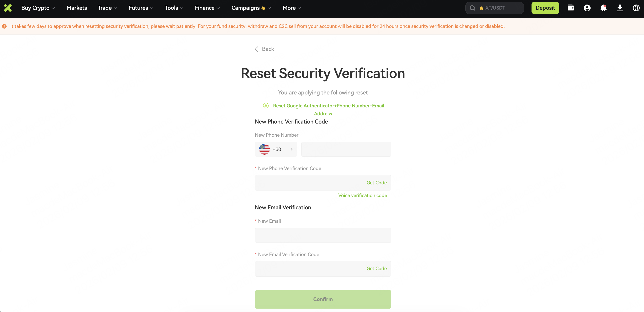The width and height of the screenshot is (644, 312).
Task: Open the wallet icon in header
Action: coord(571,8)
